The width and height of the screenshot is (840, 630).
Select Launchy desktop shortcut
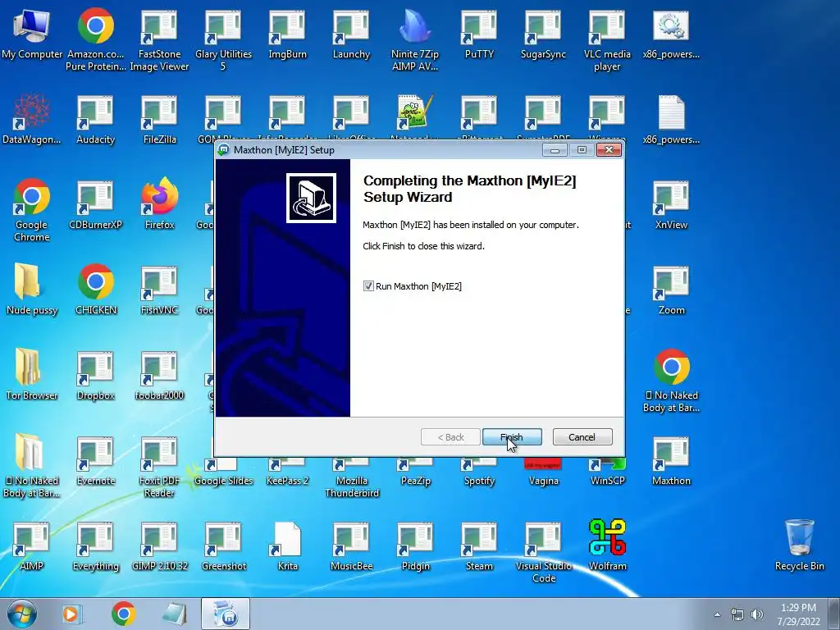[x=351, y=34]
